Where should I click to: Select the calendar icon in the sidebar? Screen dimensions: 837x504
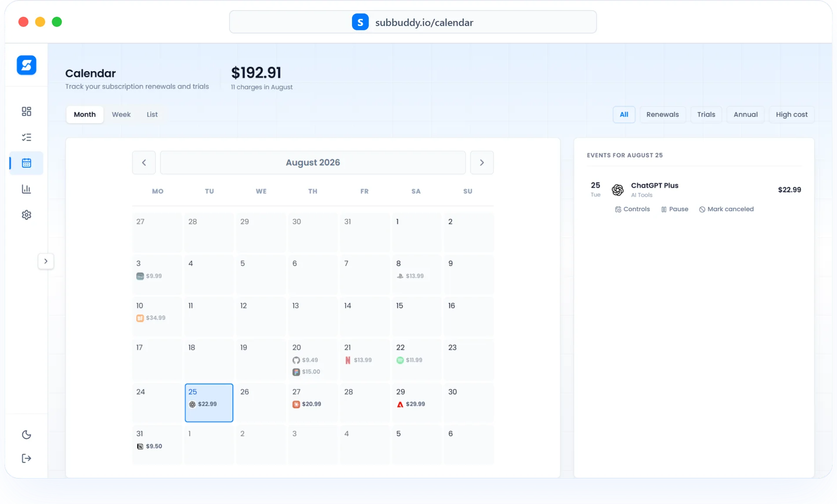[26, 163]
